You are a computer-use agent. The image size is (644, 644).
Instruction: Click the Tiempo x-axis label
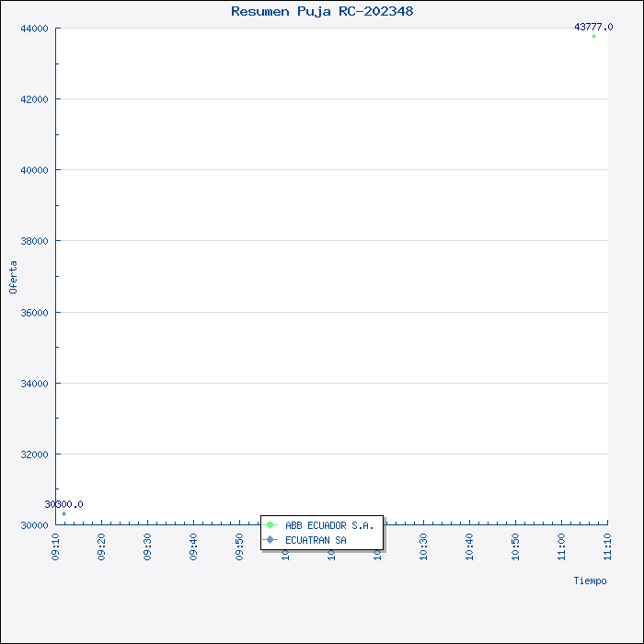click(x=590, y=581)
